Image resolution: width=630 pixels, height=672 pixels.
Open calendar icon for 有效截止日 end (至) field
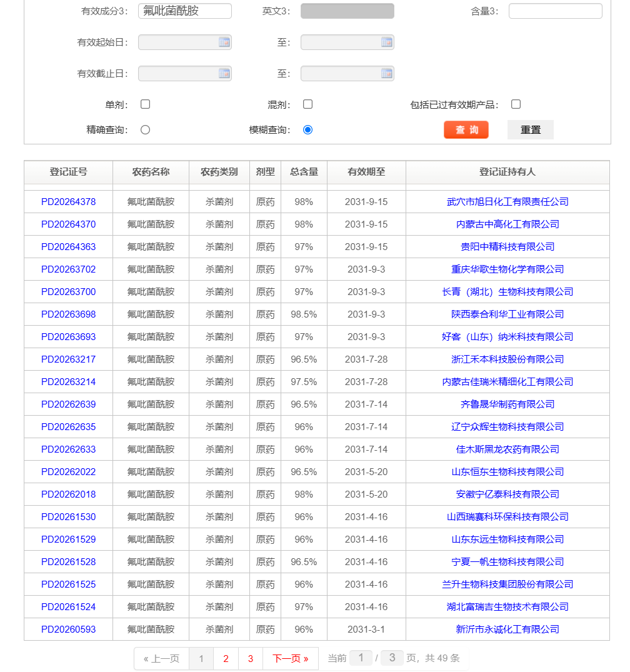[x=387, y=73]
